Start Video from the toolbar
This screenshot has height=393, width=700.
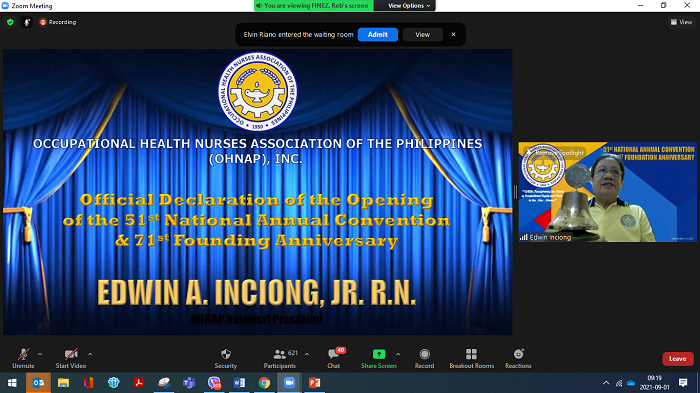pyautogui.click(x=71, y=359)
